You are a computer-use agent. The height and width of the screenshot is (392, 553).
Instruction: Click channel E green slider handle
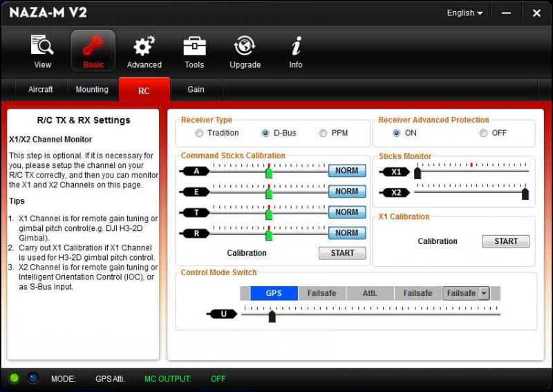tap(269, 194)
